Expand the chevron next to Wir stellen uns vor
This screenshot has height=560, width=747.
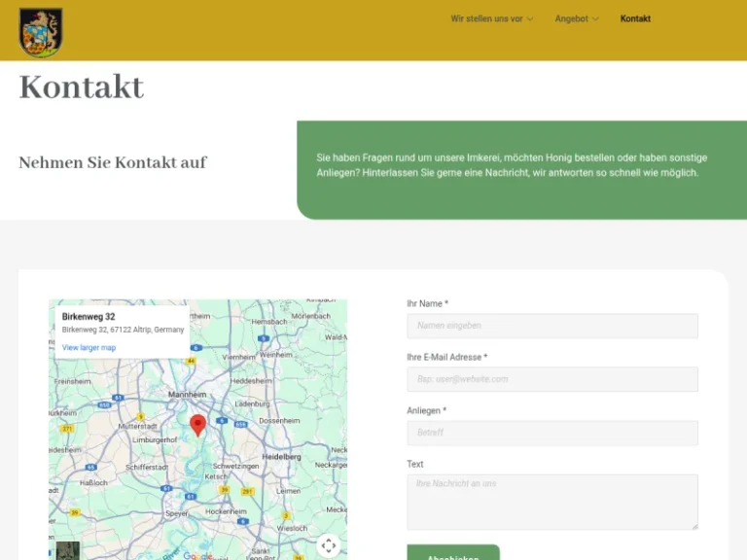tap(530, 19)
